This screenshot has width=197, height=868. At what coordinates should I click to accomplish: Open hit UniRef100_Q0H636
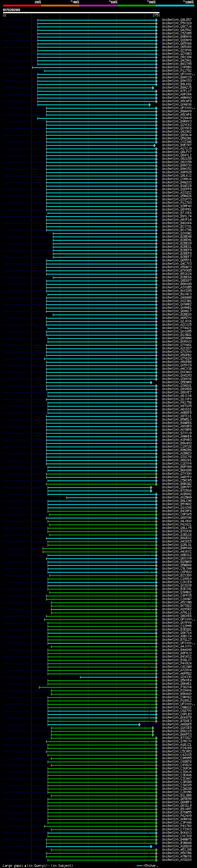pyautogui.click(x=176, y=104)
